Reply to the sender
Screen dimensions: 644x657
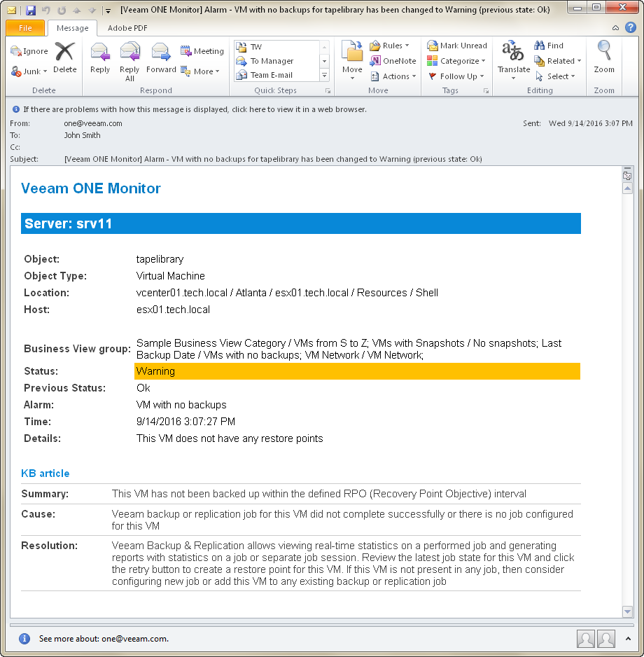click(x=99, y=57)
